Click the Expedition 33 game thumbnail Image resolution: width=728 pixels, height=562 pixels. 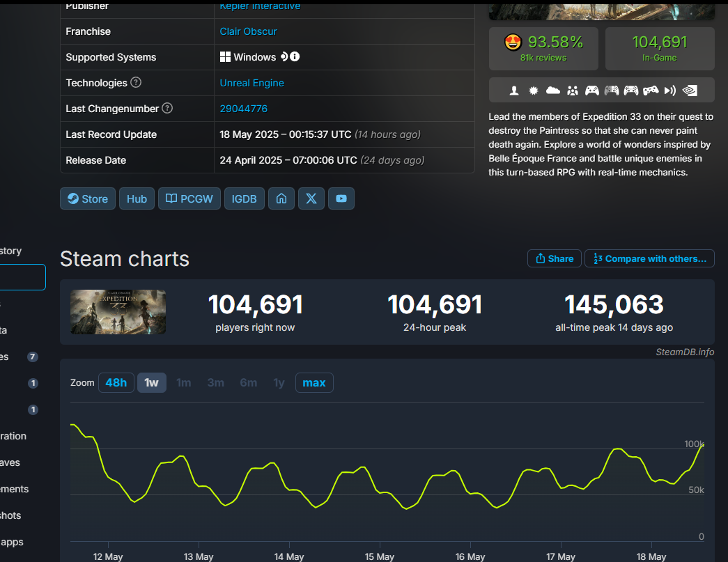tap(118, 312)
